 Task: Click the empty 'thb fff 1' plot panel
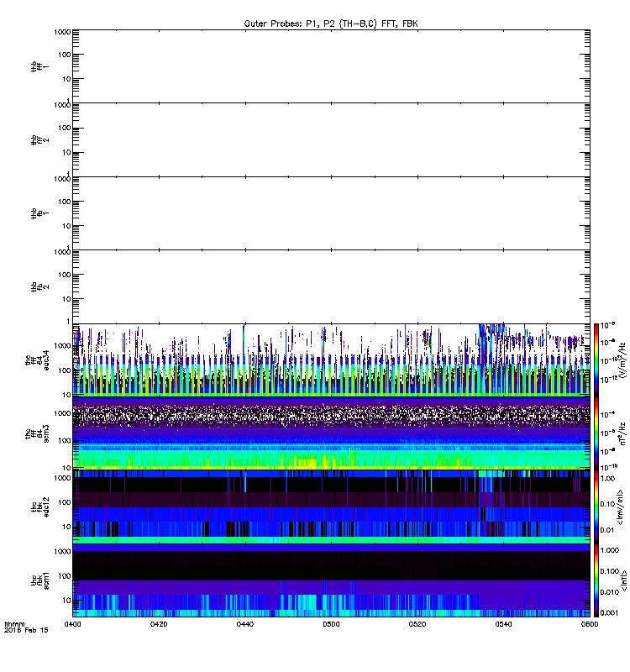pyautogui.click(x=331, y=66)
